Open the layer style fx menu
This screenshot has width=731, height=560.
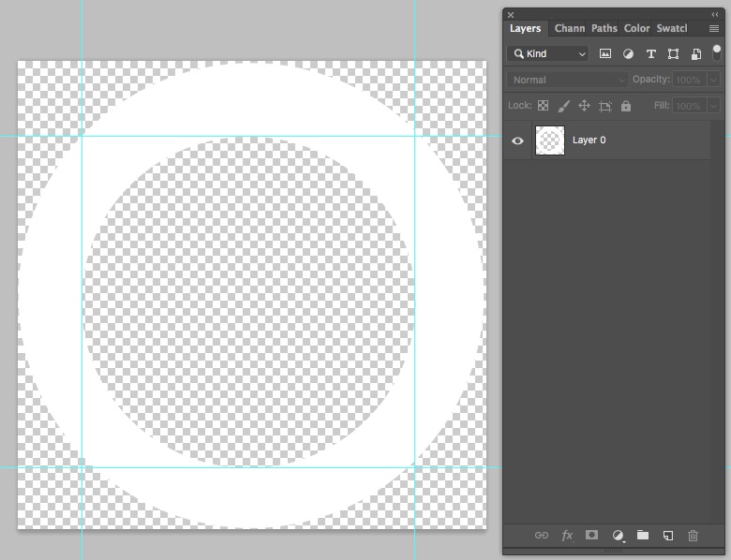point(567,536)
